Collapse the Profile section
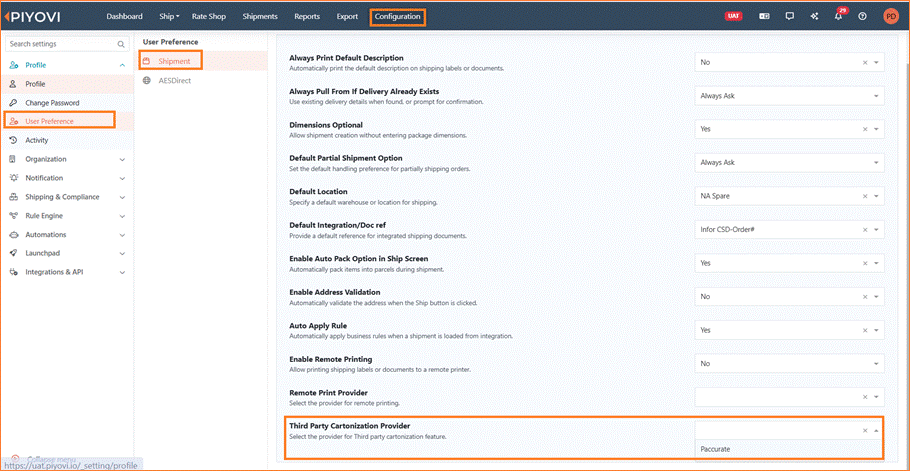The image size is (910, 471). point(122,66)
